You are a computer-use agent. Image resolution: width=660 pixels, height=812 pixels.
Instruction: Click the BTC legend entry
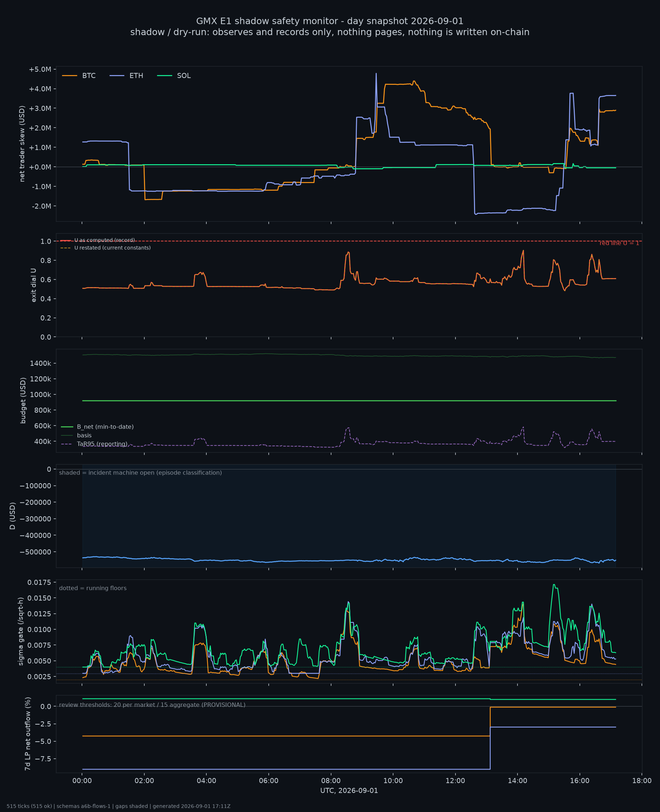(x=79, y=76)
